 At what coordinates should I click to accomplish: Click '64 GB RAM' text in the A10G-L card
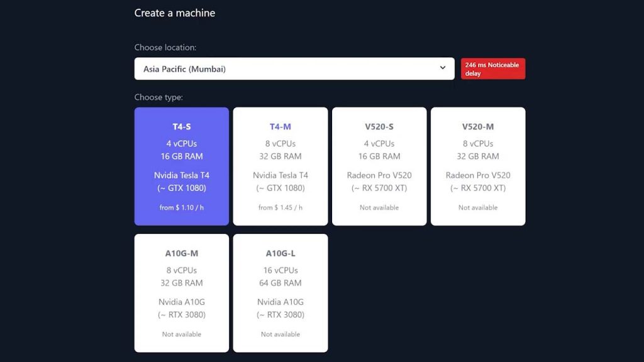pos(280,283)
